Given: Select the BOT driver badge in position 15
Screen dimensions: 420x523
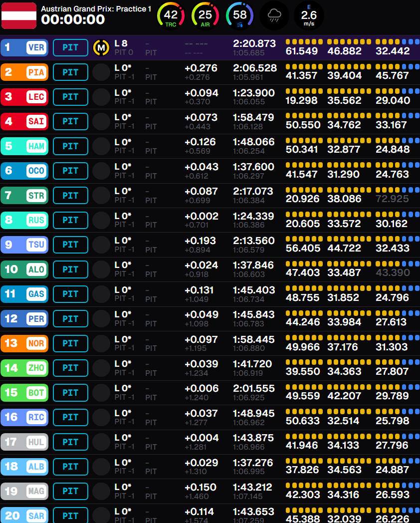Looking at the screenshot, I should coord(24,393).
